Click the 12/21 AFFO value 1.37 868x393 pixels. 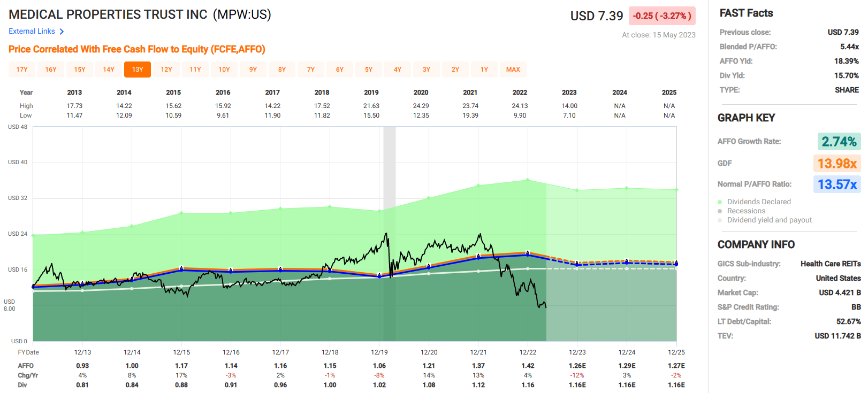(x=478, y=366)
